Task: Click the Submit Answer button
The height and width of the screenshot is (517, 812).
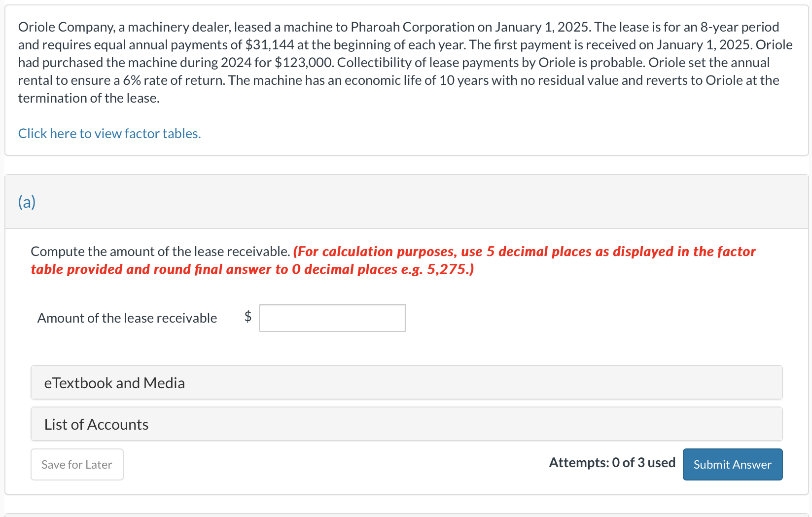Action: pos(732,464)
